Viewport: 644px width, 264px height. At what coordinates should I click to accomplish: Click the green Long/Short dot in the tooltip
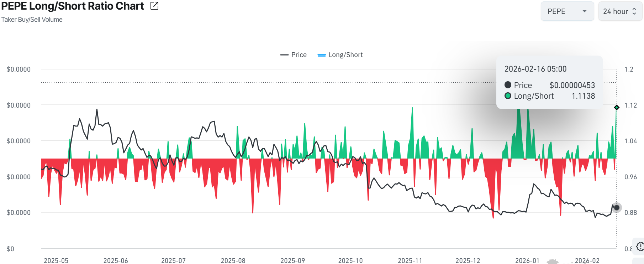[x=508, y=96]
